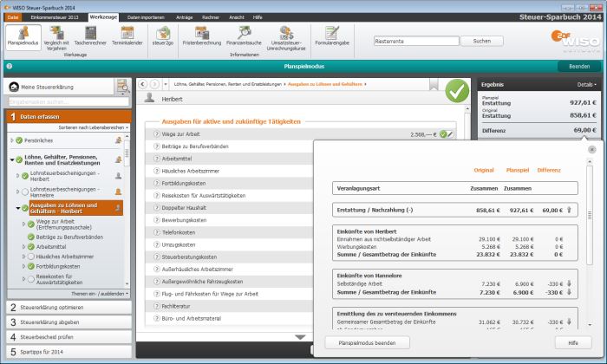607x364 pixels.
Task: Click the Meine Steuererklärung home icon
Action: tap(14, 87)
